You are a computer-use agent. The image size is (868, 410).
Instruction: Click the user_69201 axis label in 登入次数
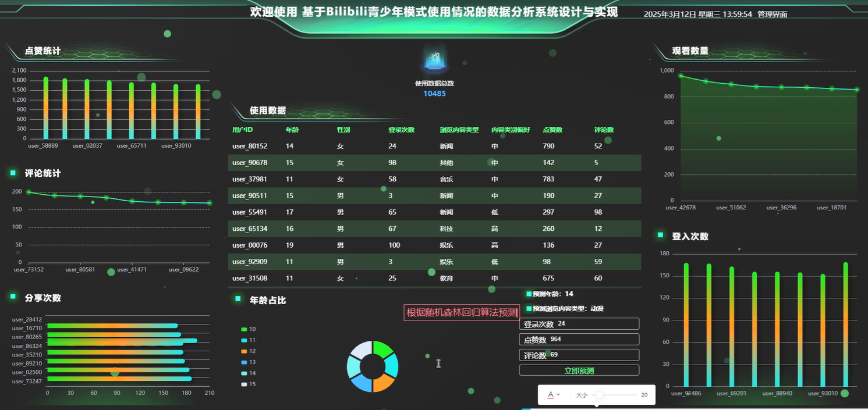731,394
